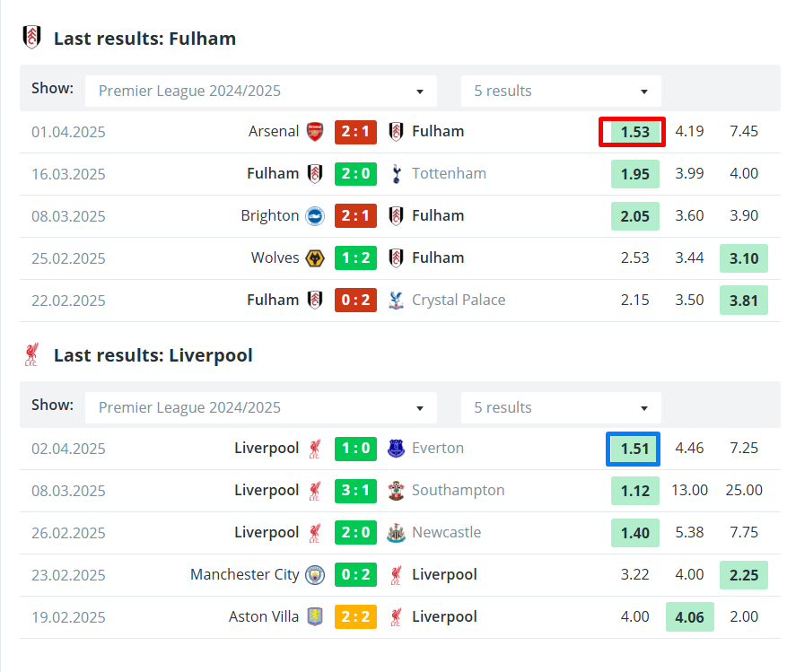Click the Aston Villa crest icon

315,616
